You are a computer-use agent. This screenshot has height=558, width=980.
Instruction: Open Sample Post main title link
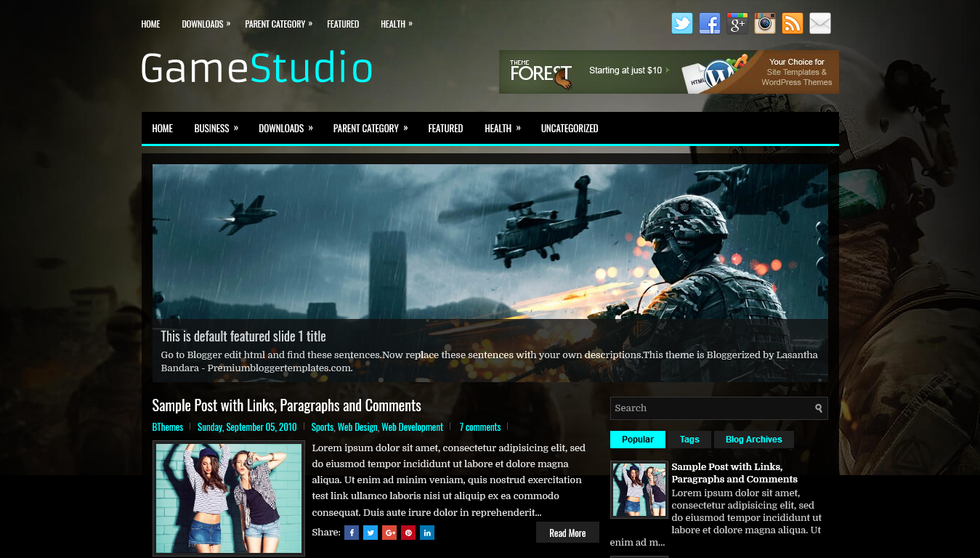point(286,405)
